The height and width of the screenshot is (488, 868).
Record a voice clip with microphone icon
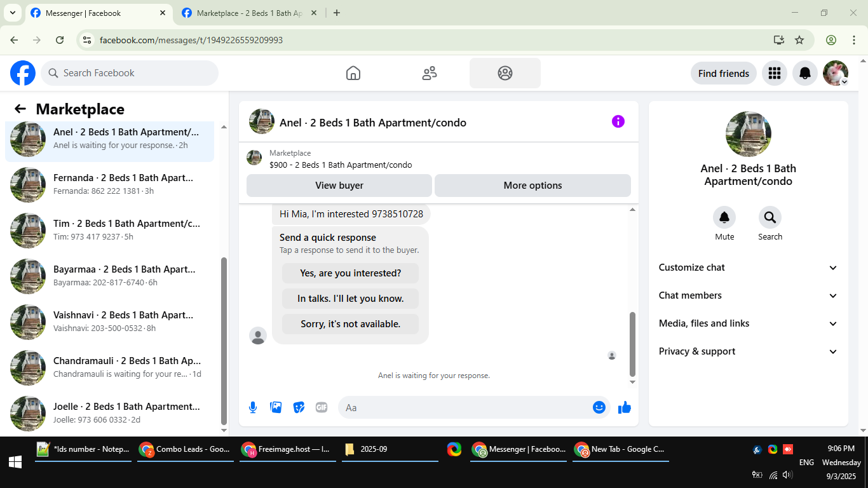(x=253, y=407)
